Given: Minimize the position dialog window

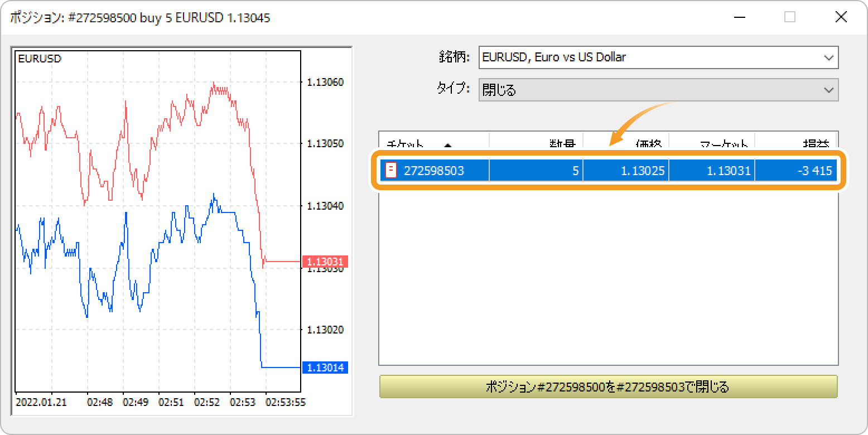Looking at the screenshot, I should [740, 17].
